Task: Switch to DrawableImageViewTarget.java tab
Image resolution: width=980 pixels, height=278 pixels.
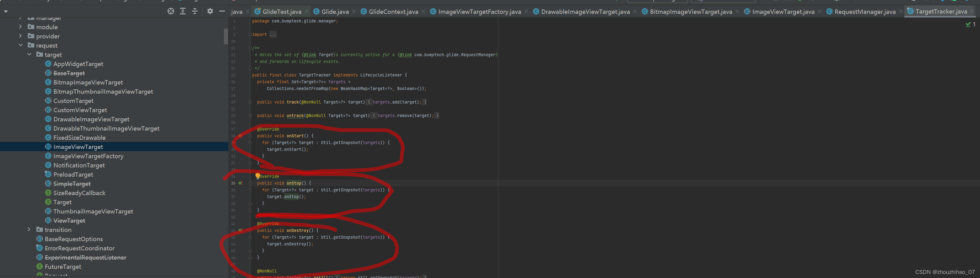Action: 585,12
